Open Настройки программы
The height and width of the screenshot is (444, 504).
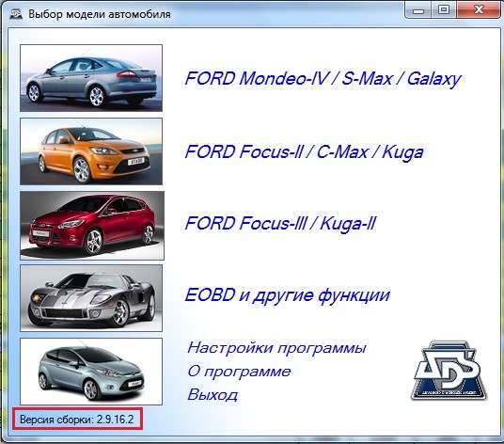(x=276, y=348)
